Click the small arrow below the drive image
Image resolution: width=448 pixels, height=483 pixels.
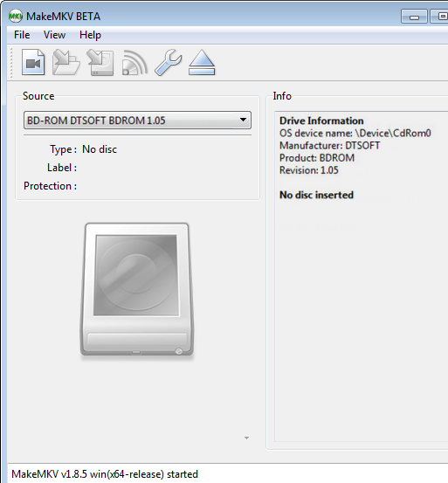(246, 438)
